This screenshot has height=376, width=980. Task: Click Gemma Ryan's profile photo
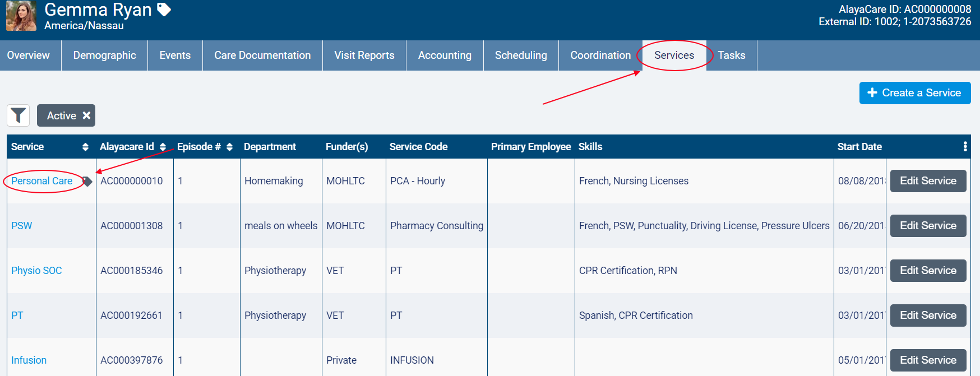point(21,16)
